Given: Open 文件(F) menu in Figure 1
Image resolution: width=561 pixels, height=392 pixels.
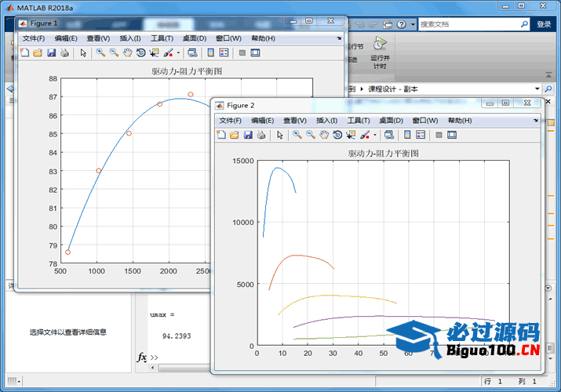Looking at the screenshot, I should 34,38.
